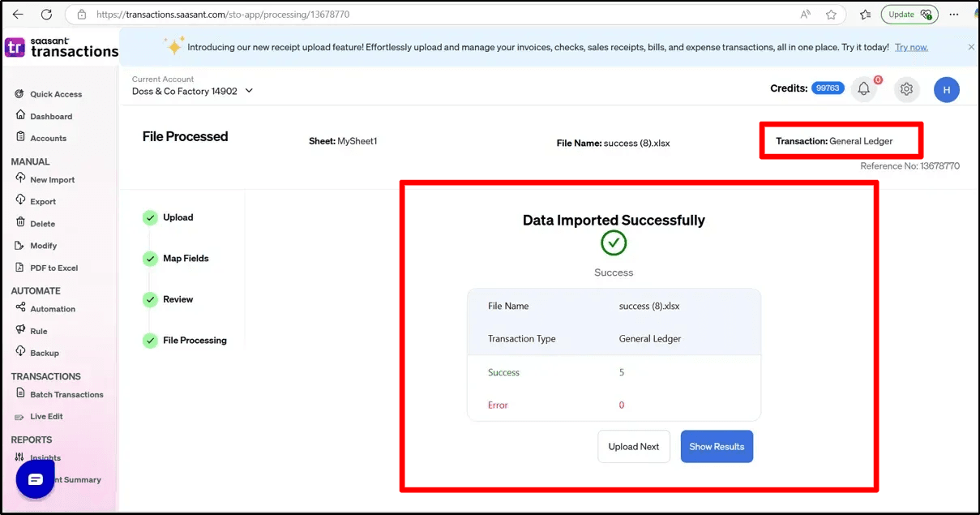Open the notifications bell

[864, 89]
